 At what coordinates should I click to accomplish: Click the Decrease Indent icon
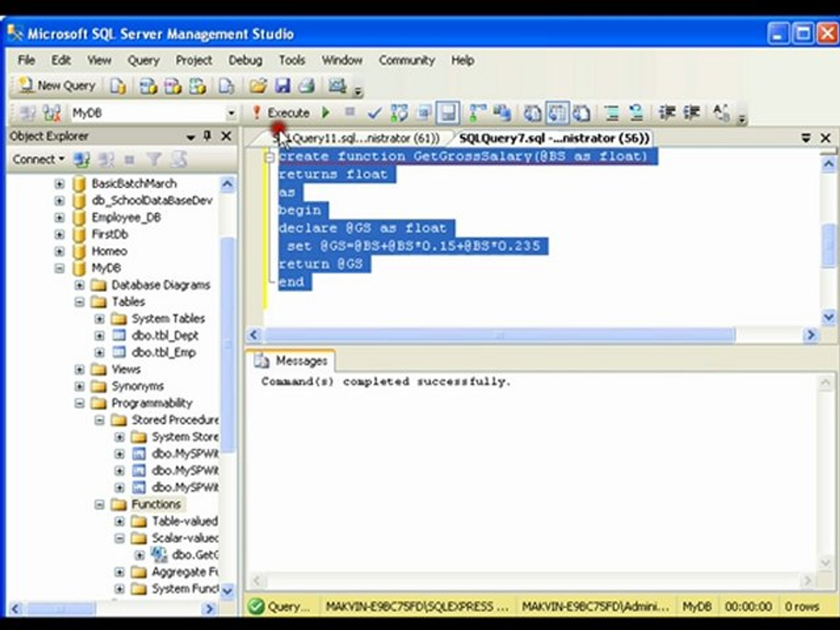point(667,113)
